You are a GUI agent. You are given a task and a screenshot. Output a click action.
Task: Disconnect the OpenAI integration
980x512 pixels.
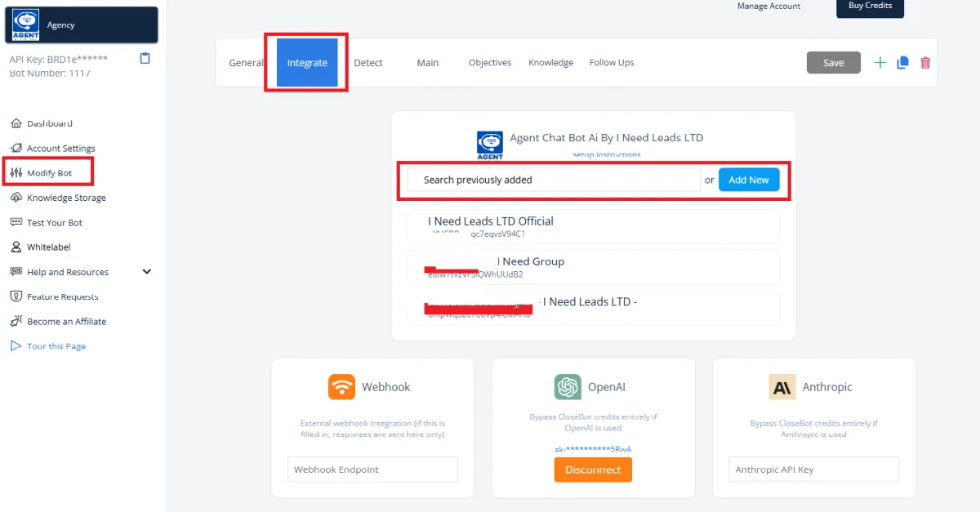click(593, 470)
